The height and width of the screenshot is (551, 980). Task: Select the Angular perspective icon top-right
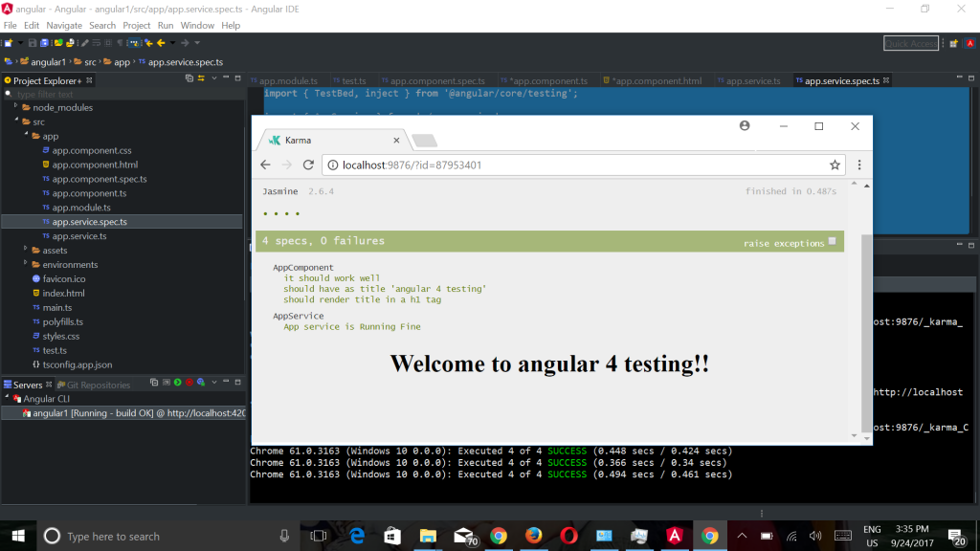(x=969, y=43)
